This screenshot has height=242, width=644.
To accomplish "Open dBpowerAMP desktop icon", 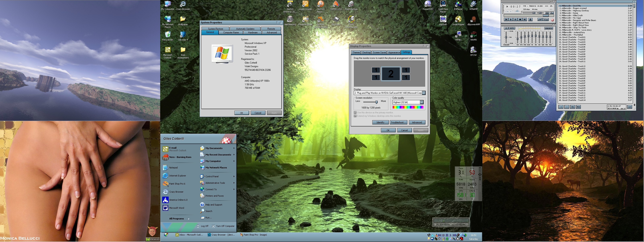I will [474, 21].
